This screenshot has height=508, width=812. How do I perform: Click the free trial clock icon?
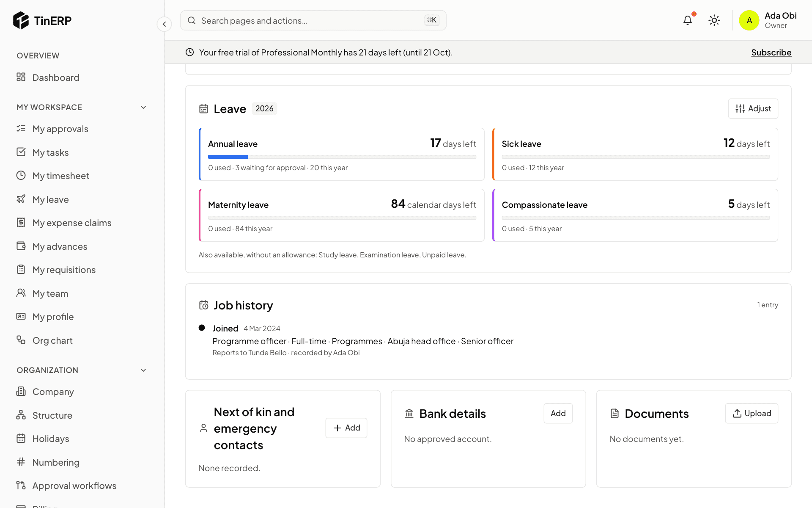[x=190, y=52]
